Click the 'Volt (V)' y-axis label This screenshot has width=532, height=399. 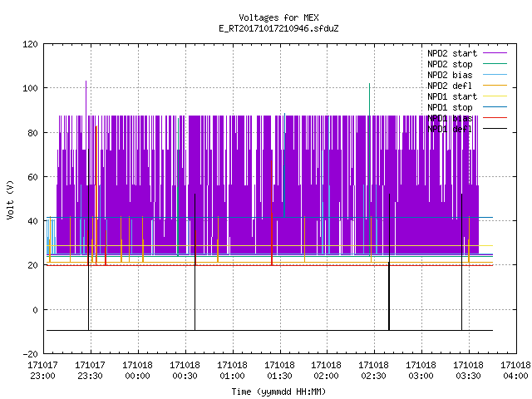click(x=10, y=199)
